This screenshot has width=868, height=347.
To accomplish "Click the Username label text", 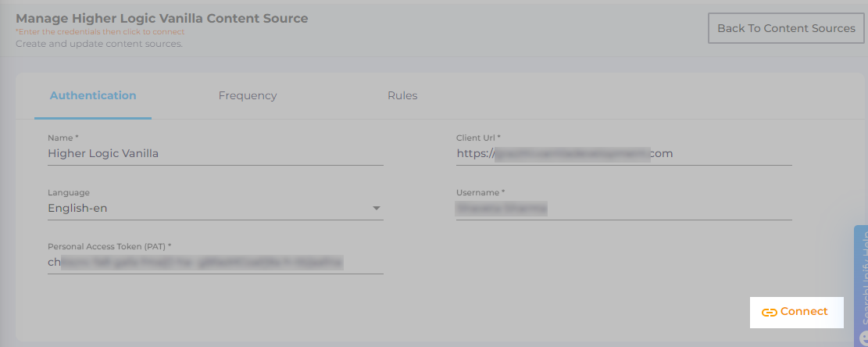I will (480, 192).
